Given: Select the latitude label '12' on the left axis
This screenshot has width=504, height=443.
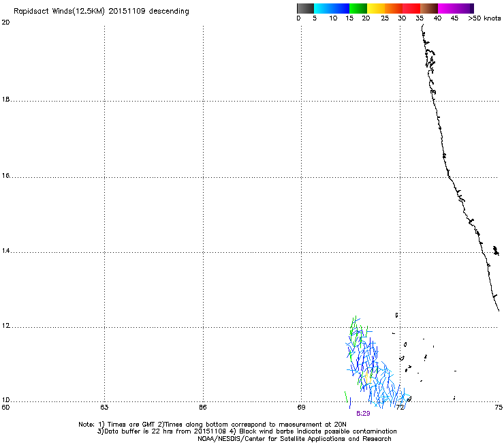Looking at the screenshot, I should (5, 326).
